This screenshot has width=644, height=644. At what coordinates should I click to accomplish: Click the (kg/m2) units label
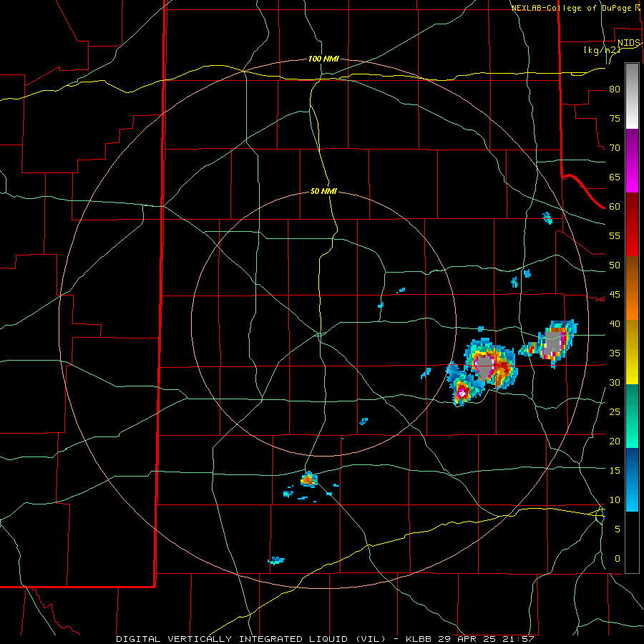pyautogui.click(x=602, y=50)
